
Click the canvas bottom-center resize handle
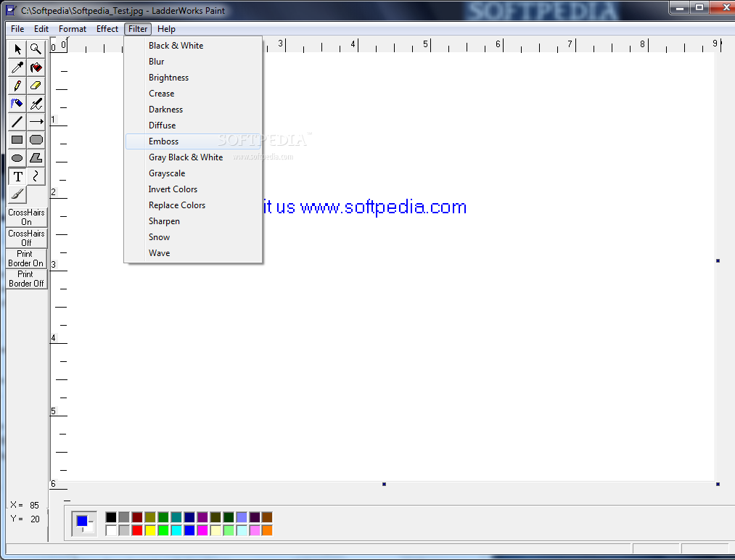pyautogui.click(x=384, y=484)
